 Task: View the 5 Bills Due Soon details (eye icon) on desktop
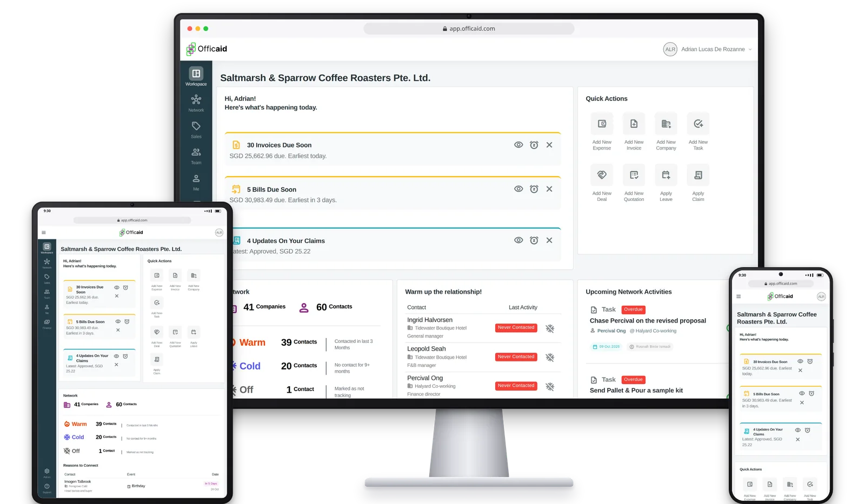click(x=518, y=189)
